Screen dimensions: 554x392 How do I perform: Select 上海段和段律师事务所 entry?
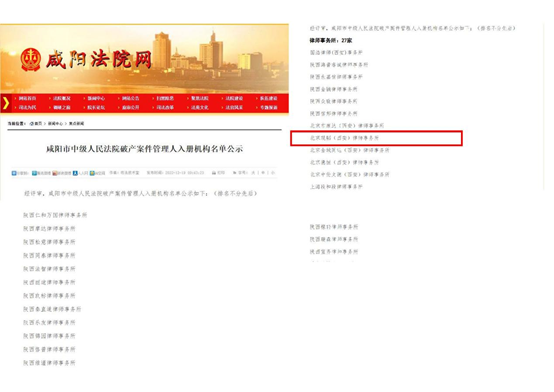336,187
